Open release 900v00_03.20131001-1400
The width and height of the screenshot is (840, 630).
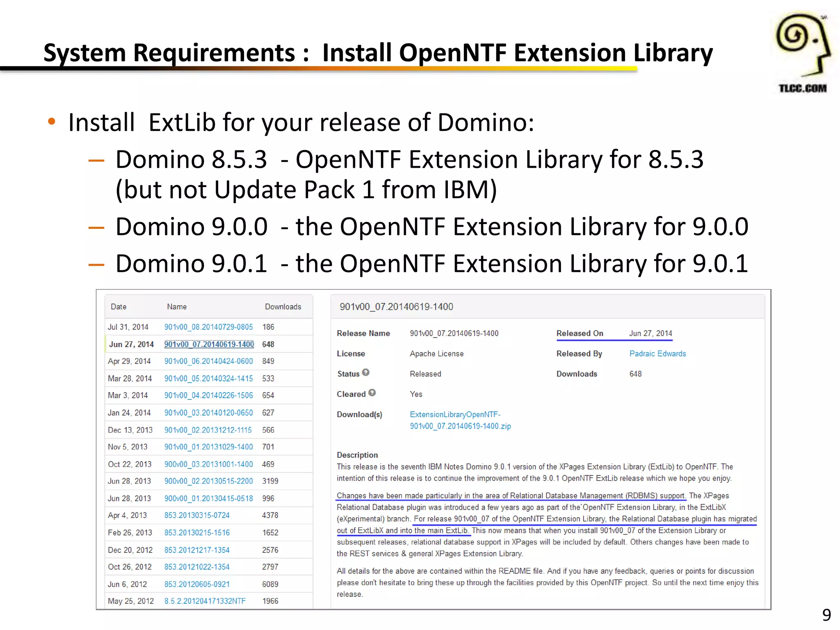(x=208, y=464)
